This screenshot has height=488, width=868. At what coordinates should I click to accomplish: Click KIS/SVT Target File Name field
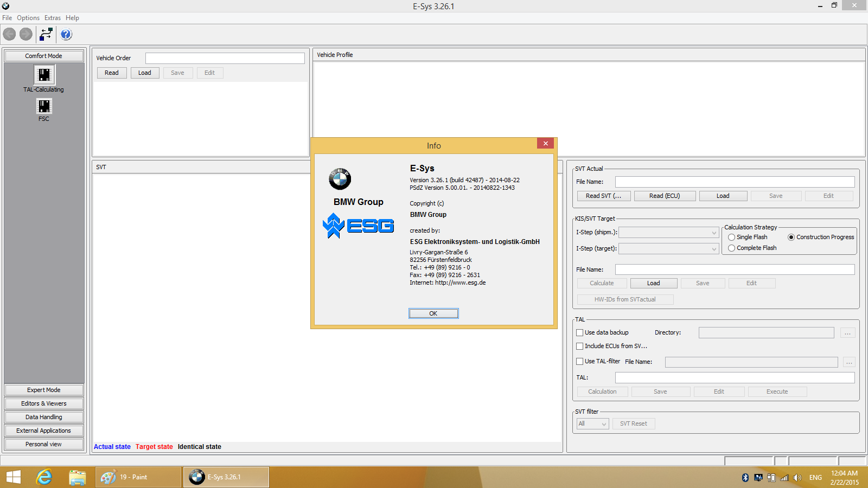[735, 269]
